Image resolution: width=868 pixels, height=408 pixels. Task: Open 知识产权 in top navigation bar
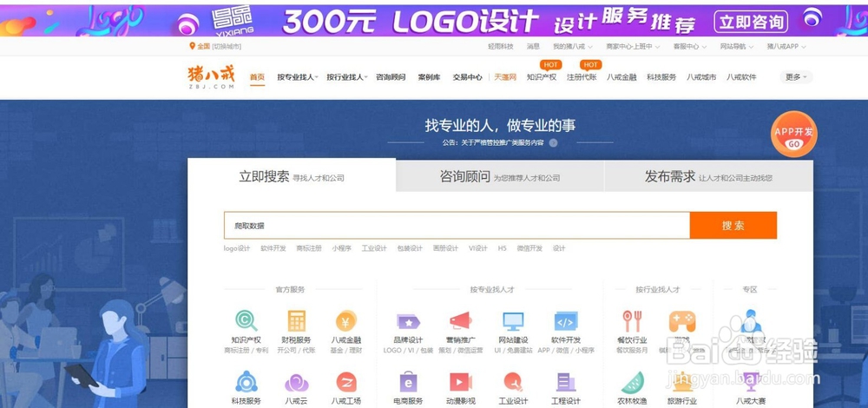pos(542,77)
